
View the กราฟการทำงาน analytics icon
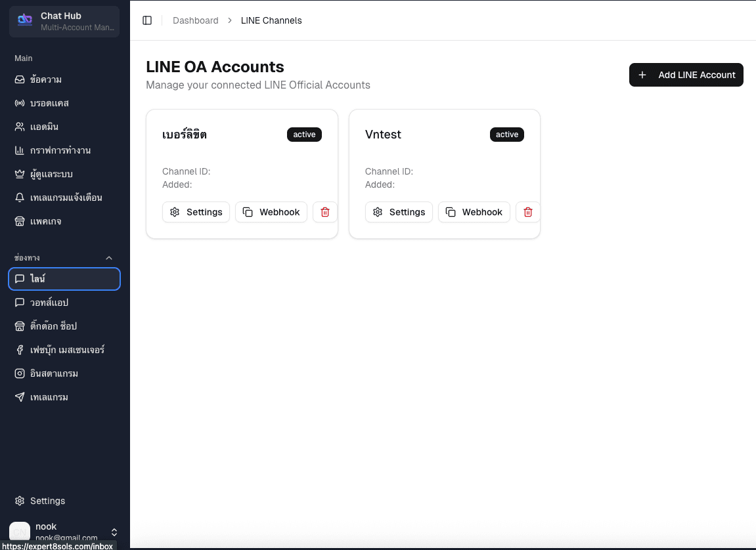tap(20, 150)
